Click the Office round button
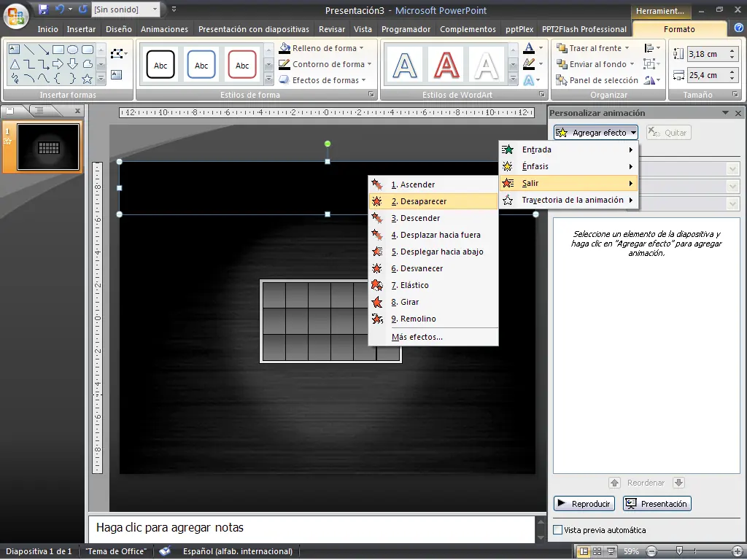Viewport: 747px width, 560px height. 15,16
